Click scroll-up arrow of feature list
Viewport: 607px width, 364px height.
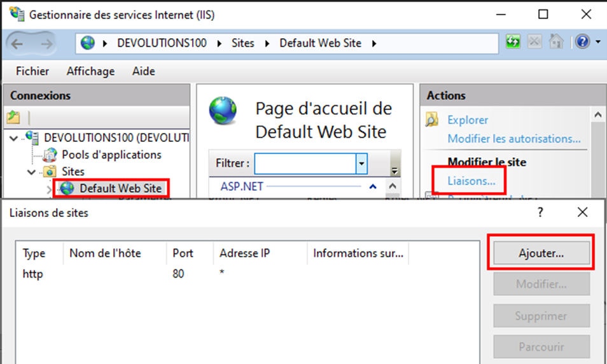[x=393, y=186]
